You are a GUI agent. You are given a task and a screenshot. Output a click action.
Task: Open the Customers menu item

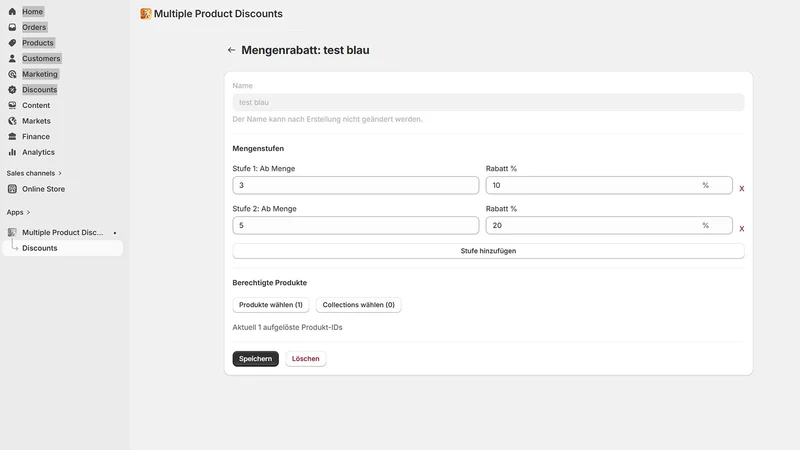tap(41, 58)
